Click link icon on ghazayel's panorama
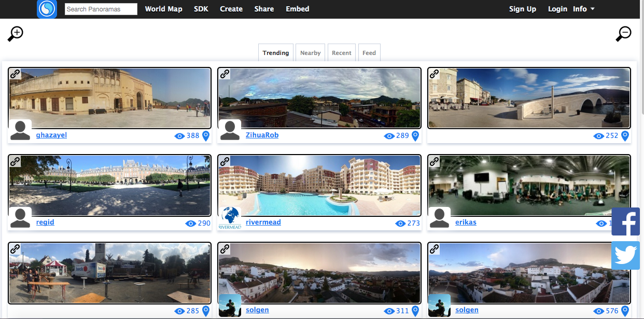The image size is (644, 319). pos(16,74)
